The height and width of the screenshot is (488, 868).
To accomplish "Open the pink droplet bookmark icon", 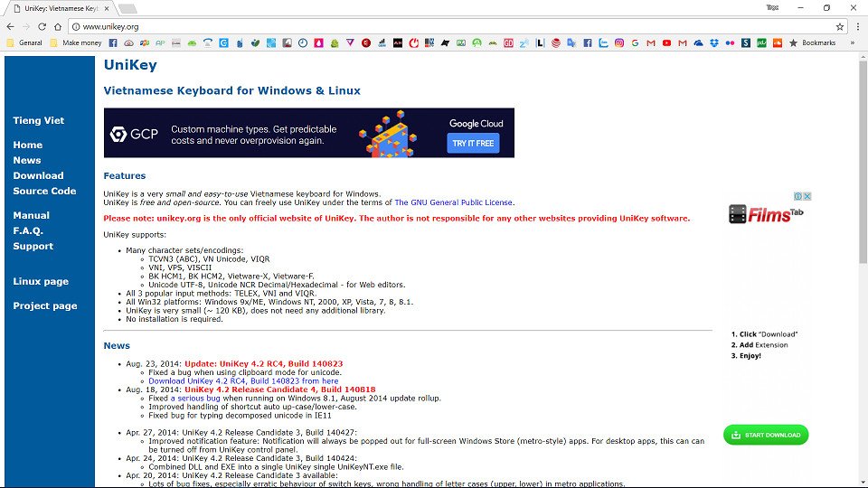I will [x=319, y=43].
